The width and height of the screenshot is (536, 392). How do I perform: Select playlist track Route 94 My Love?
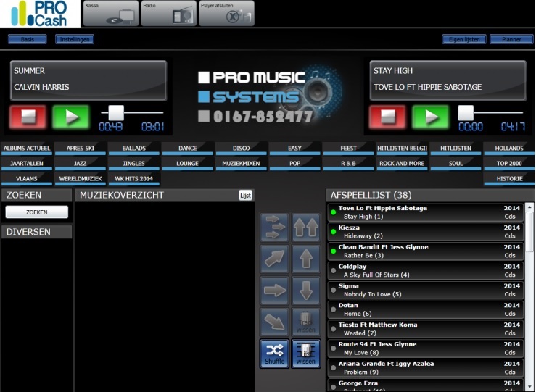click(x=426, y=349)
